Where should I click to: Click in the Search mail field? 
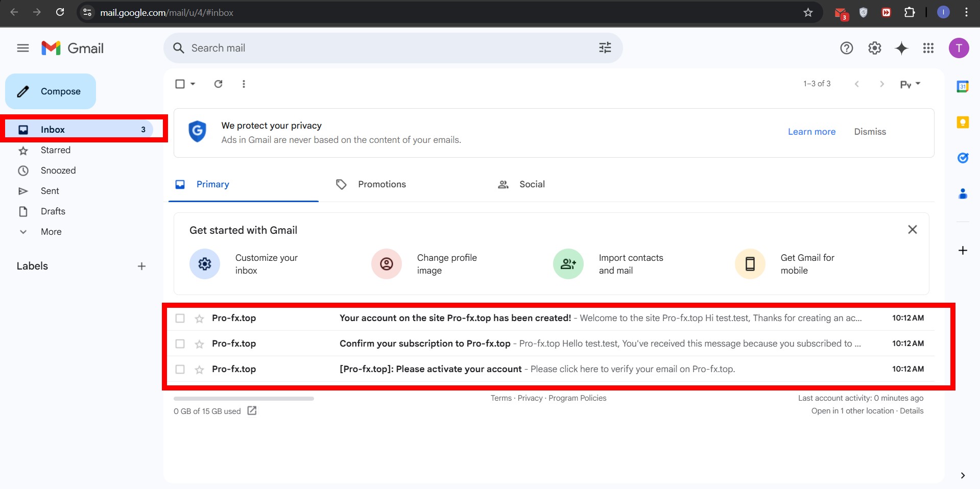393,48
